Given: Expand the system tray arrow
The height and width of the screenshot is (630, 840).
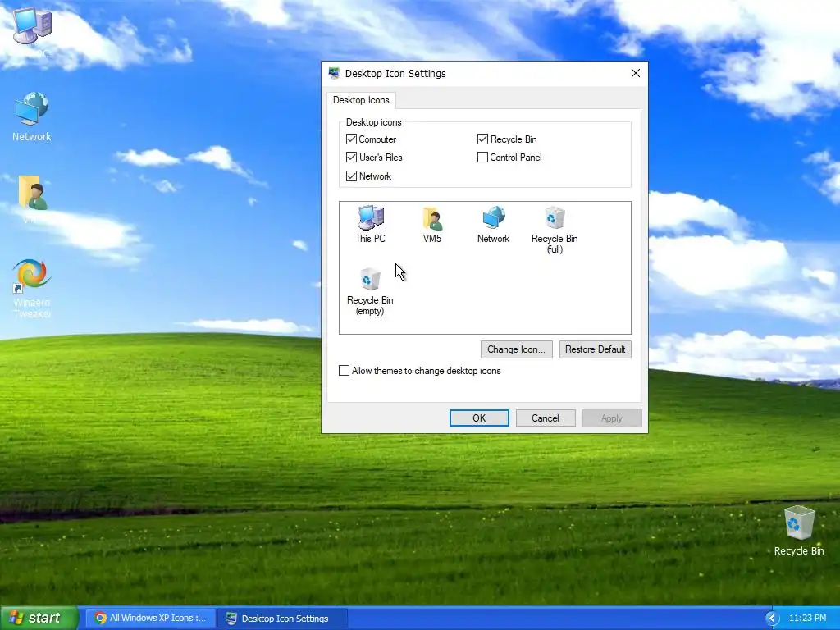Looking at the screenshot, I should tap(771, 619).
